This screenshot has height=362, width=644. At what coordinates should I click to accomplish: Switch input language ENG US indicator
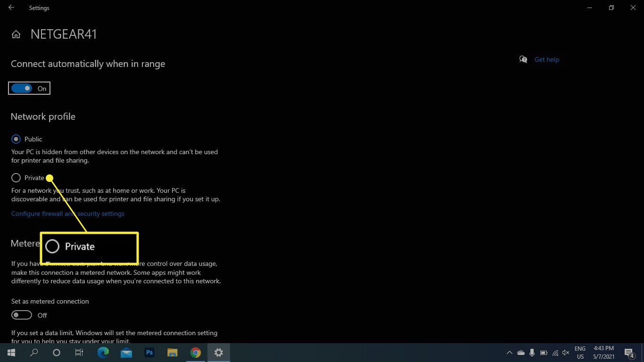[x=580, y=353]
